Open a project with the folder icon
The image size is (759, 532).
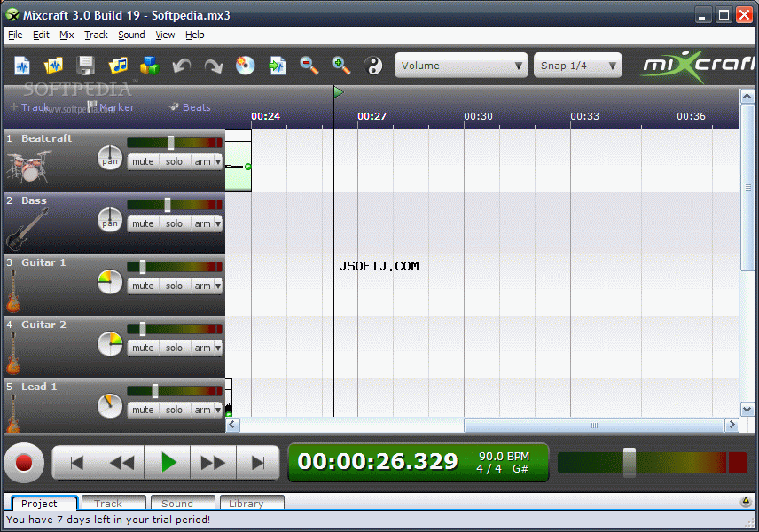[53, 66]
